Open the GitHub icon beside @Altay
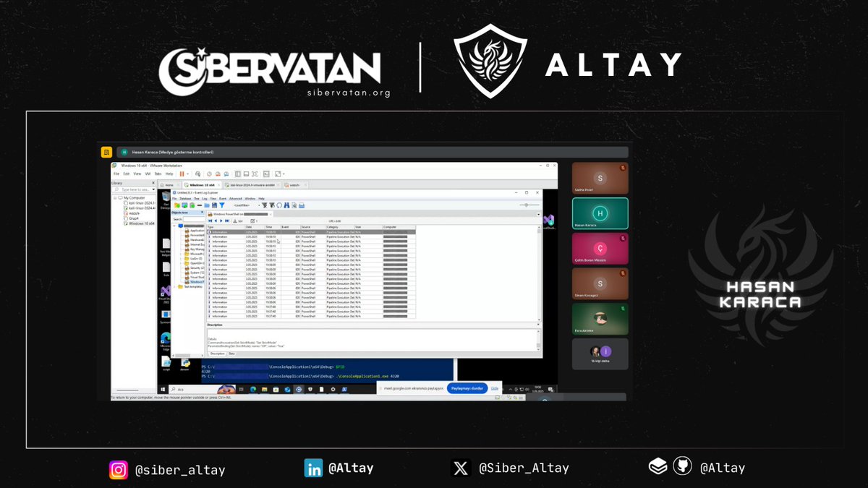The width and height of the screenshot is (868, 488). tap(682, 466)
